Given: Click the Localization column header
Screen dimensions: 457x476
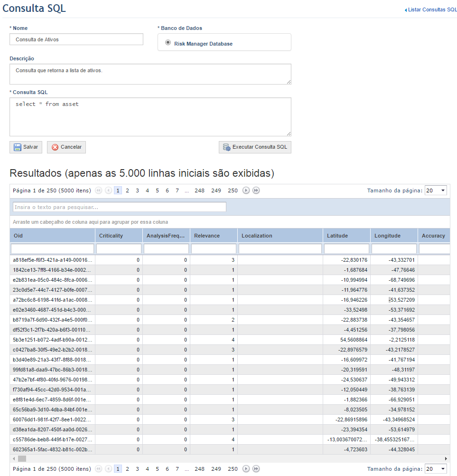Looking at the screenshot, I should click(280, 236).
